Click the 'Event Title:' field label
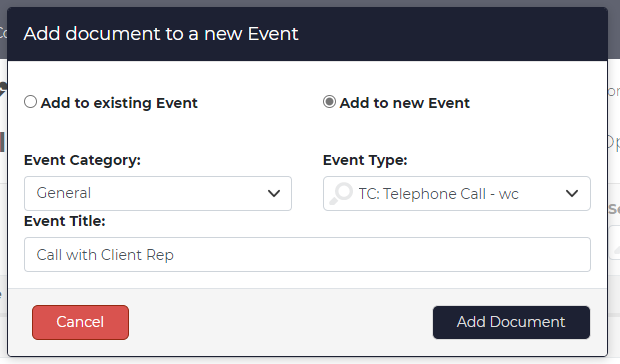 (65, 221)
